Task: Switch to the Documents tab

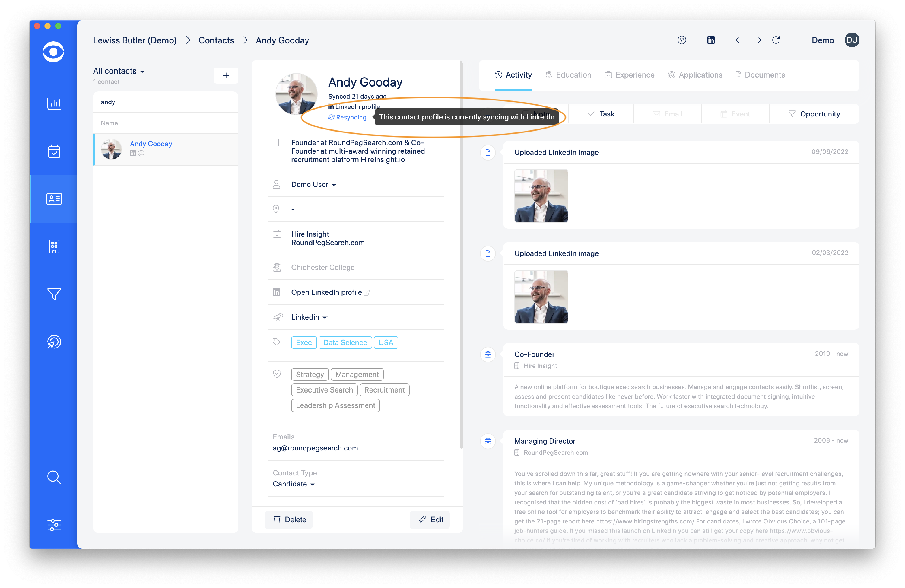Action: tap(760, 75)
